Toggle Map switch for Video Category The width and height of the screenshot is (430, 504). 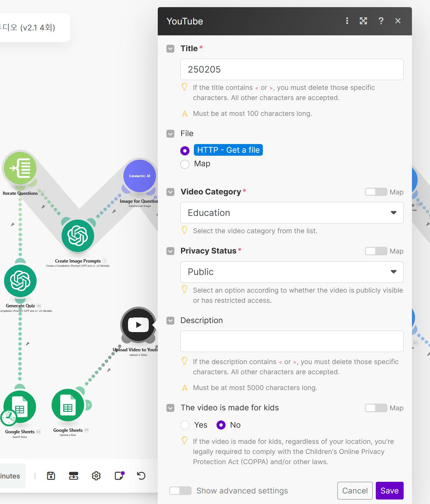pyautogui.click(x=376, y=192)
